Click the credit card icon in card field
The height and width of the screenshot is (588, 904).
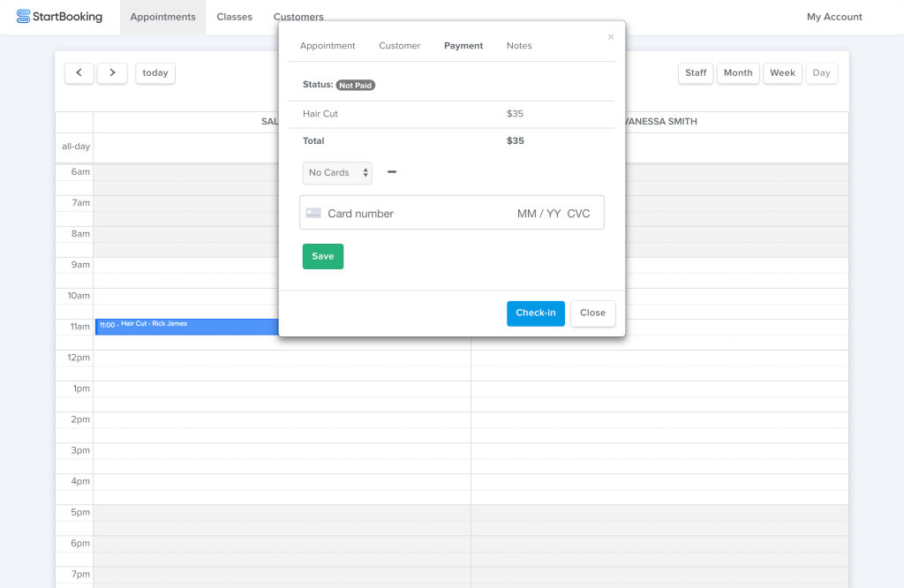[313, 214]
